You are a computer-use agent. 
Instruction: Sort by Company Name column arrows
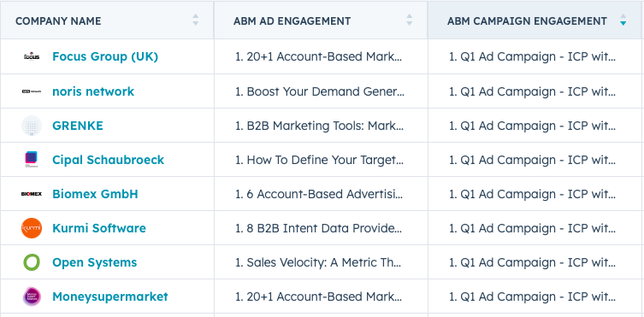click(196, 21)
